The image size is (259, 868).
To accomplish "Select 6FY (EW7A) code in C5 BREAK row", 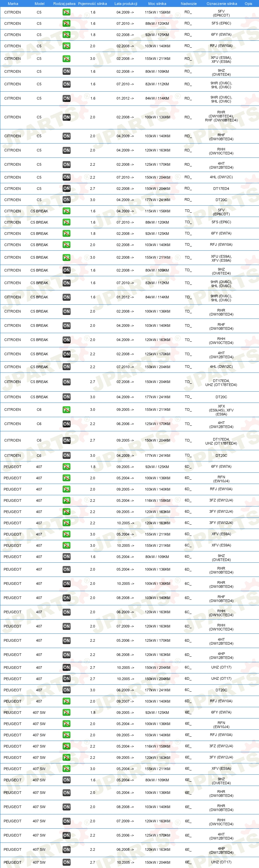I will (221, 234).
